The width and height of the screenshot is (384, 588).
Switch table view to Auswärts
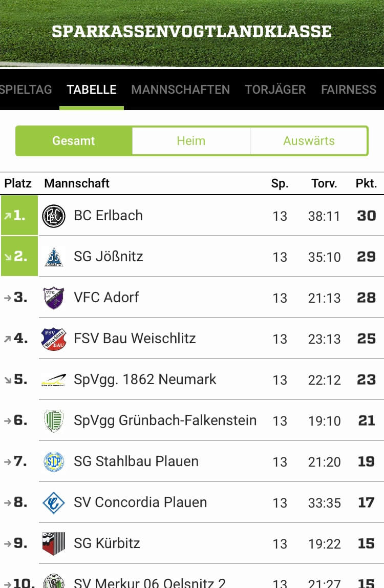coord(309,141)
